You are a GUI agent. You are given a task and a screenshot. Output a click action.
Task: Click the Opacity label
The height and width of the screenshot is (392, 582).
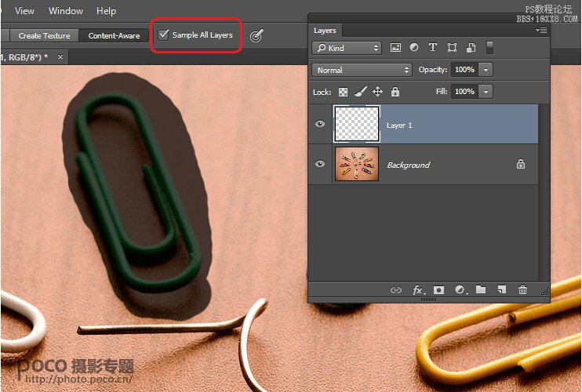pos(433,70)
